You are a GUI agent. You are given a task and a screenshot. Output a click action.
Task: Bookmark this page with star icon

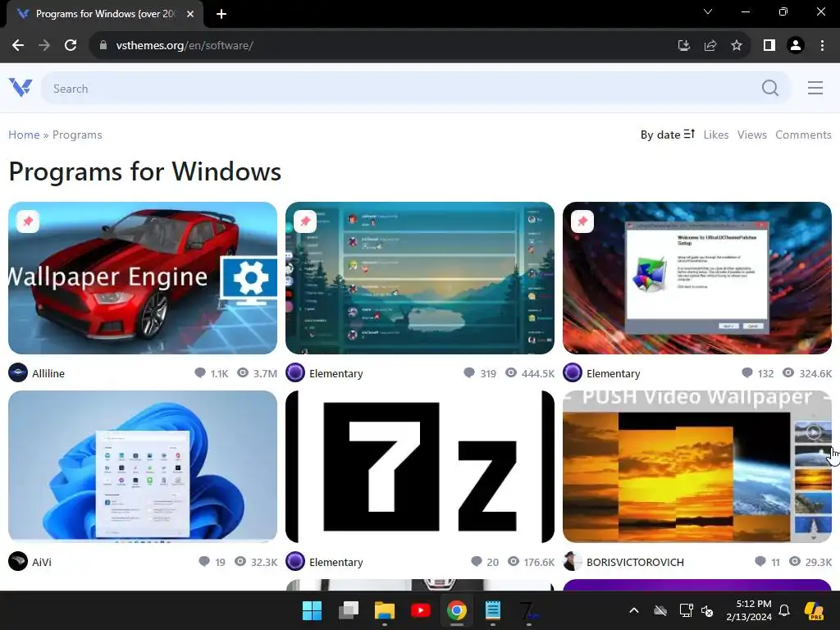point(737,46)
